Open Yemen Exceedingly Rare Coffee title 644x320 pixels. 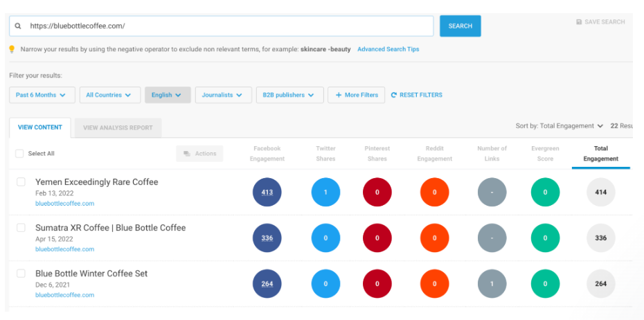tap(96, 182)
